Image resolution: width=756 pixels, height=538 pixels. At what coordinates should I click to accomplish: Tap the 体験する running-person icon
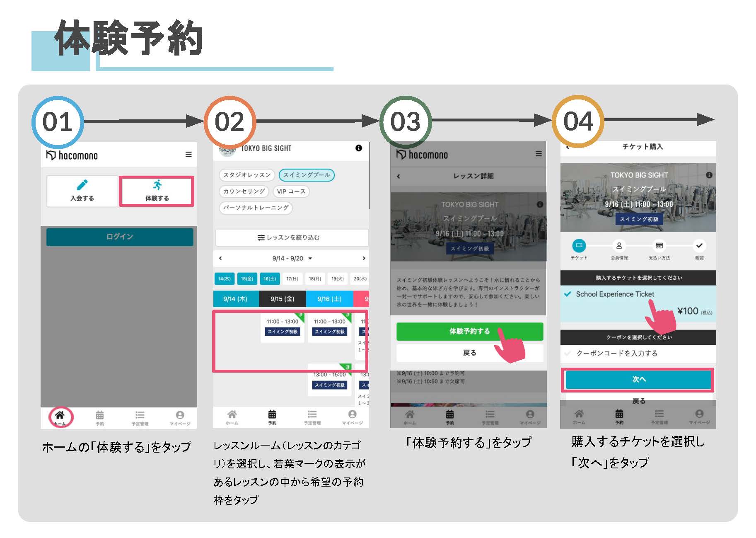coord(157,185)
